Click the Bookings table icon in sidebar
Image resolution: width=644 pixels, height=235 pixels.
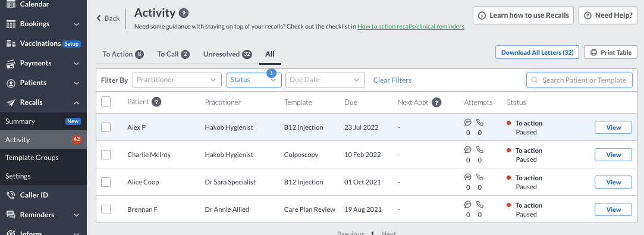[11, 24]
